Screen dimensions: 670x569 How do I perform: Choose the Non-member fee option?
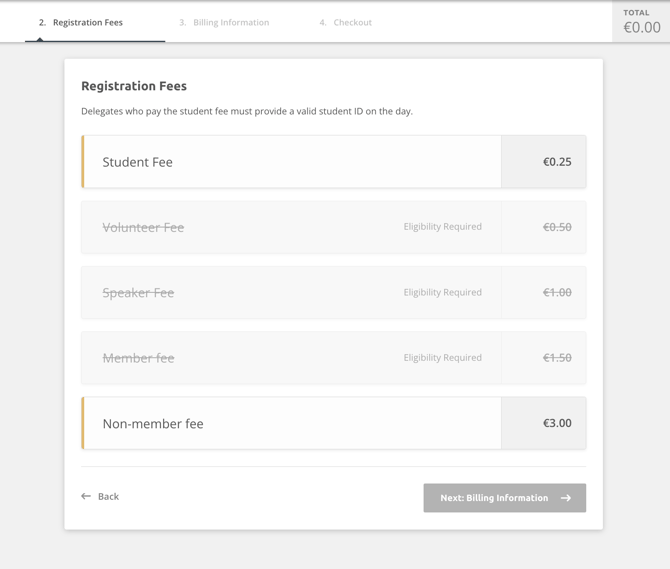(334, 423)
